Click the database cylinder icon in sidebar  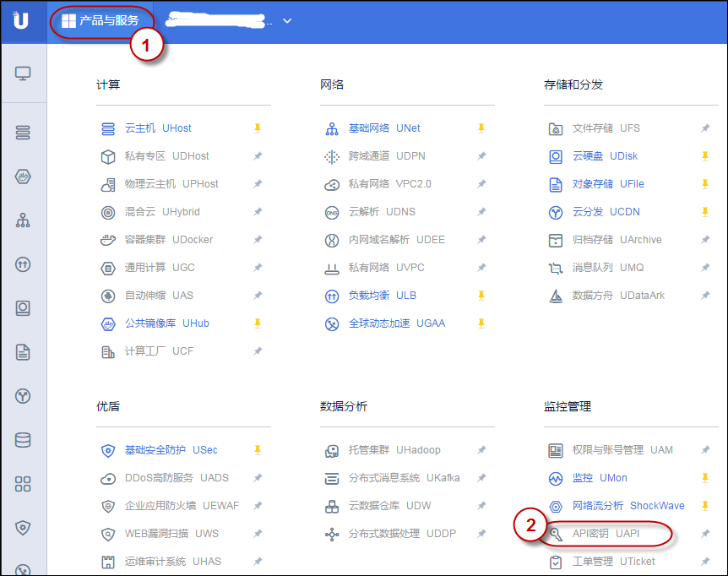(x=23, y=440)
